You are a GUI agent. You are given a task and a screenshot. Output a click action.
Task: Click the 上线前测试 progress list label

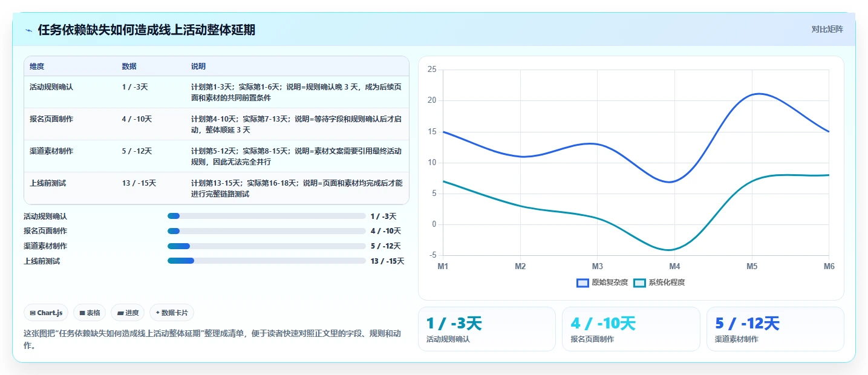42,261
